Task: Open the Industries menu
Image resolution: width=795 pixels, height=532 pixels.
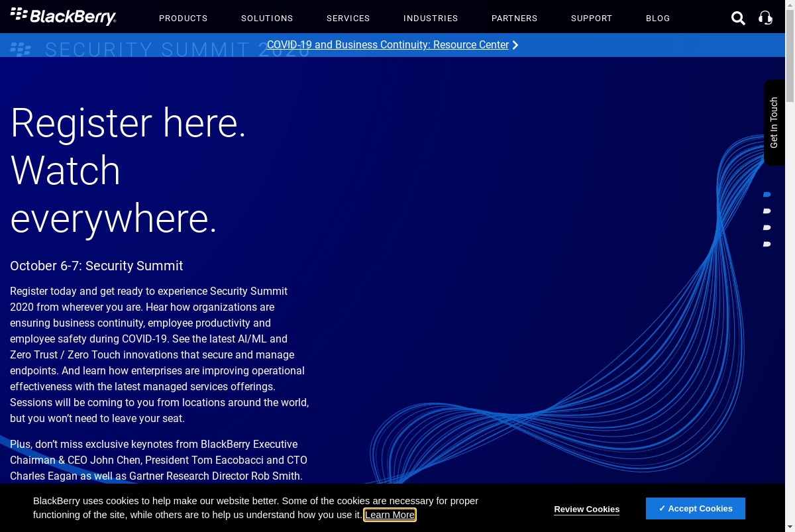Action: 431,18
